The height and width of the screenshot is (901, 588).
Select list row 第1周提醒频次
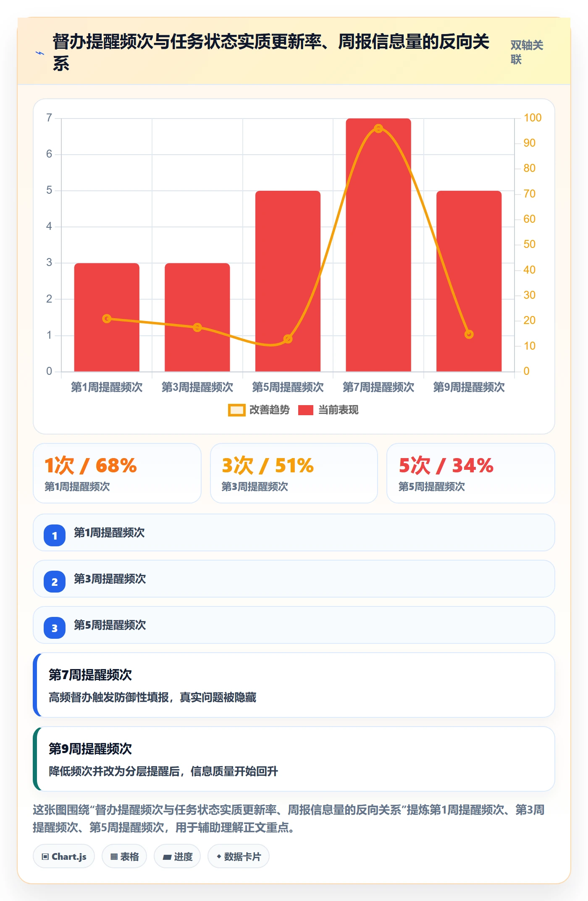[x=294, y=532]
